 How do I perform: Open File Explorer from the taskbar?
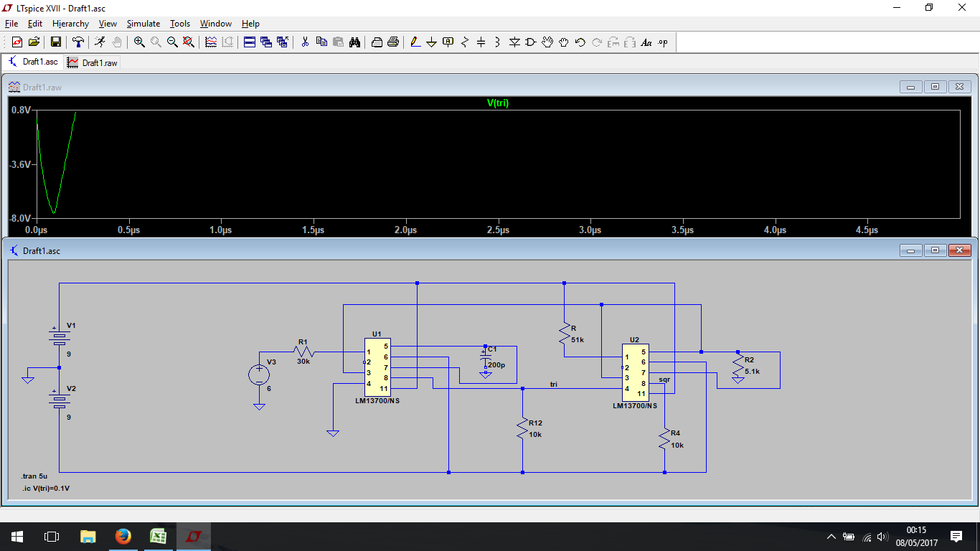click(88, 537)
